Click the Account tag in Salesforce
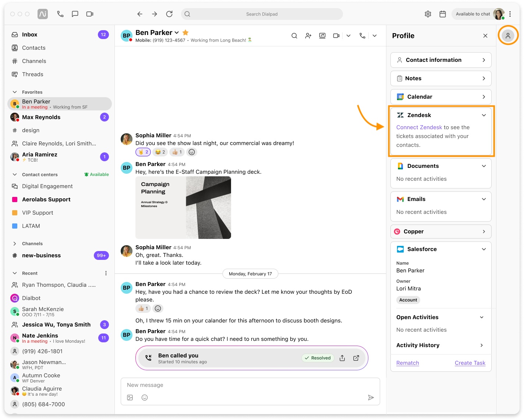Screen dimensions: 524x420 click(408, 300)
